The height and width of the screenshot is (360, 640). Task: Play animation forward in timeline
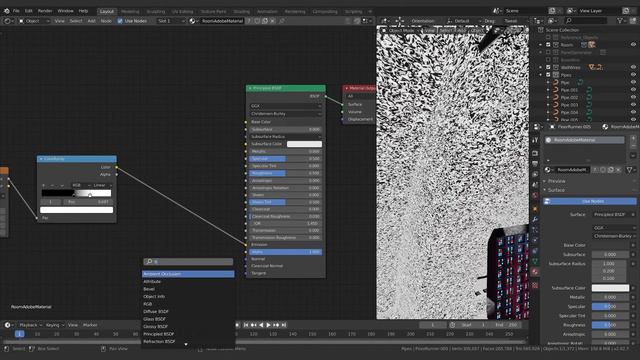pos(268,325)
